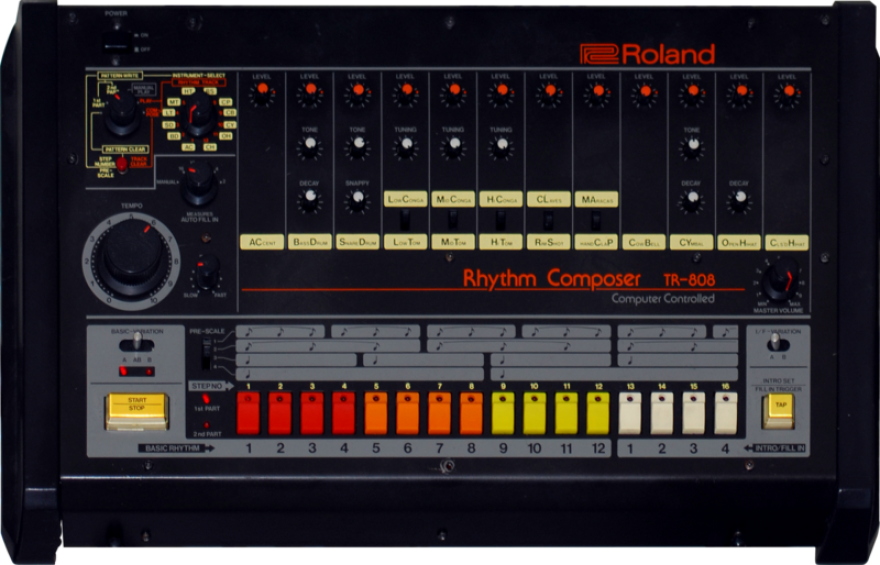
Task: Click orange step button 5
Action: (x=376, y=414)
